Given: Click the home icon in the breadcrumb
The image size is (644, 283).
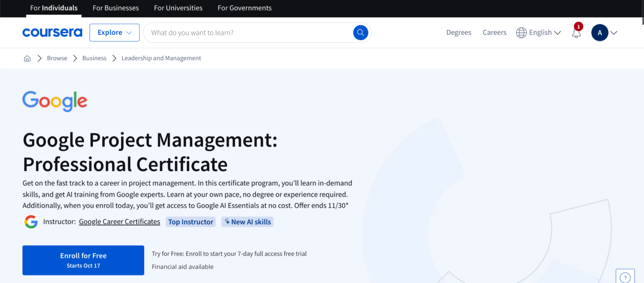Looking at the screenshot, I should (27, 58).
